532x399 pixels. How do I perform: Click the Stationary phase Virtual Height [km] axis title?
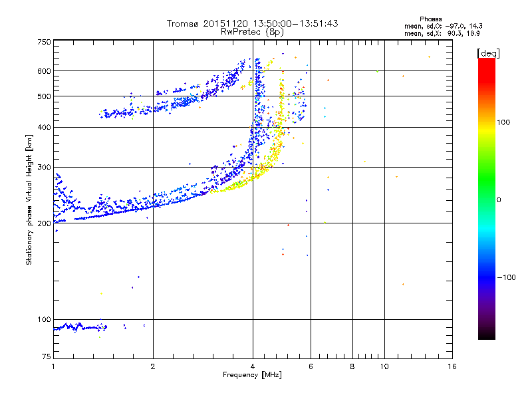(29, 199)
